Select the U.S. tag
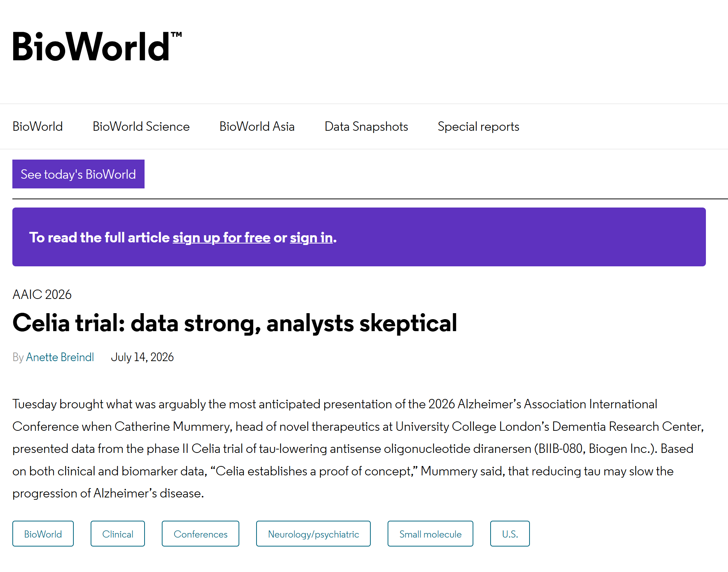 click(x=510, y=534)
